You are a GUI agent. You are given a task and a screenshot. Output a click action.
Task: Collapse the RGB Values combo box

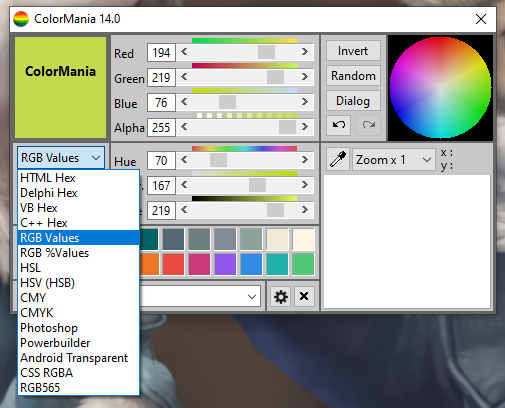61,158
